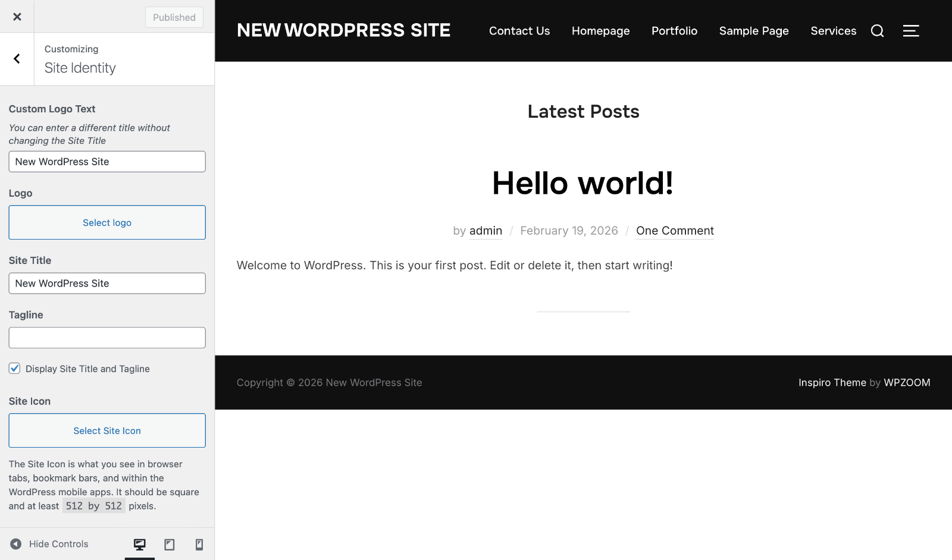Screen dimensions: 952x560
Task: Click inside the Tagline field
Action: click(107, 337)
